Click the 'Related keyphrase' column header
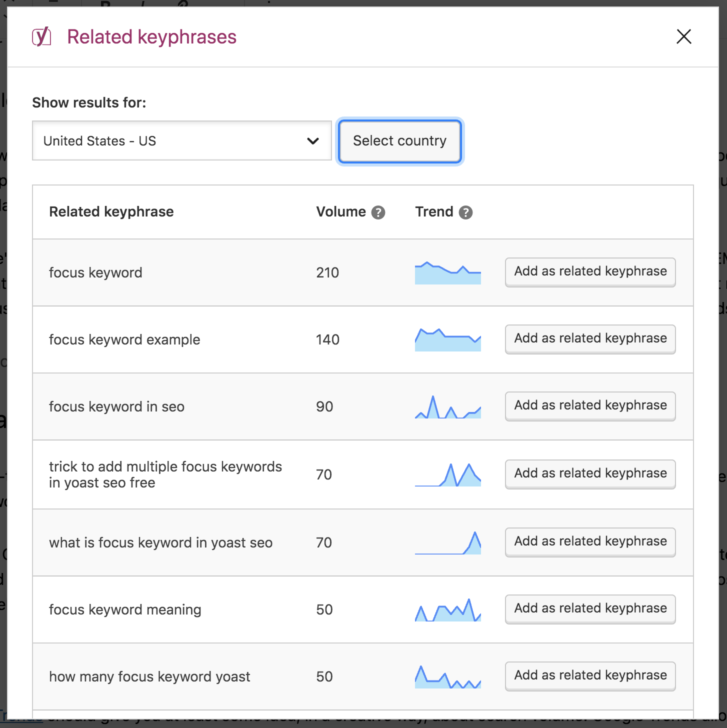The width and height of the screenshot is (727, 728). coord(111,212)
